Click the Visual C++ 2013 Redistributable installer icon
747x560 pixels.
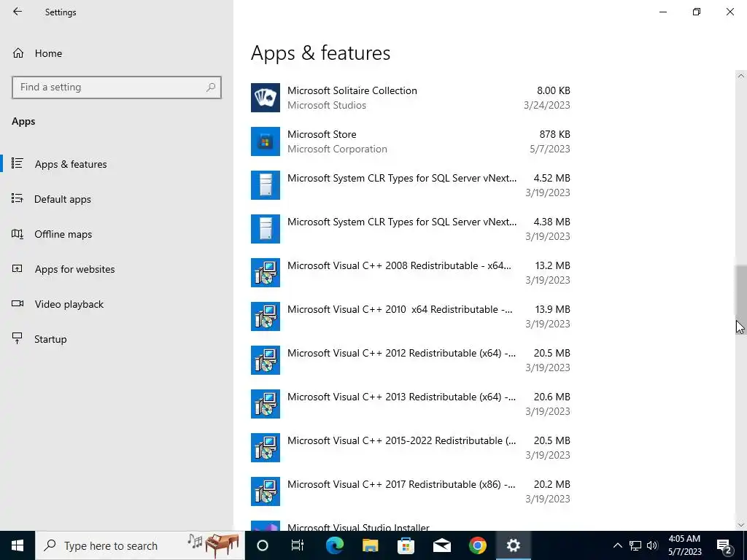(x=266, y=404)
